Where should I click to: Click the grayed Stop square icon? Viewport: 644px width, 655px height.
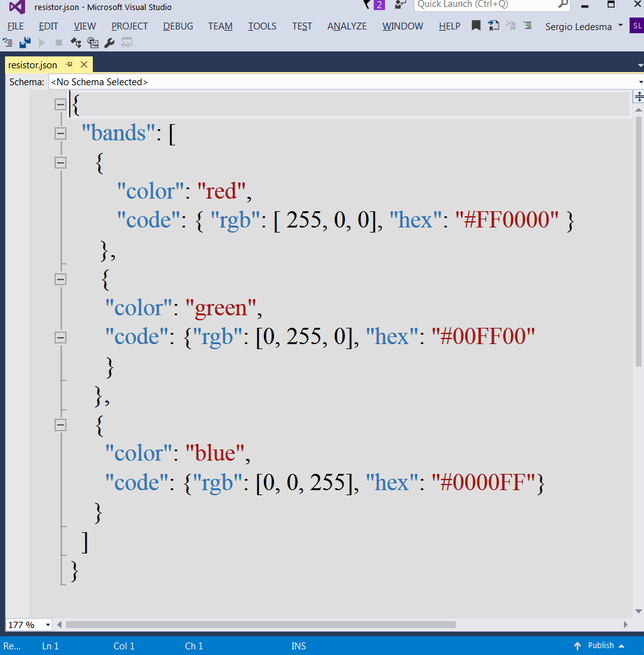coord(59,43)
